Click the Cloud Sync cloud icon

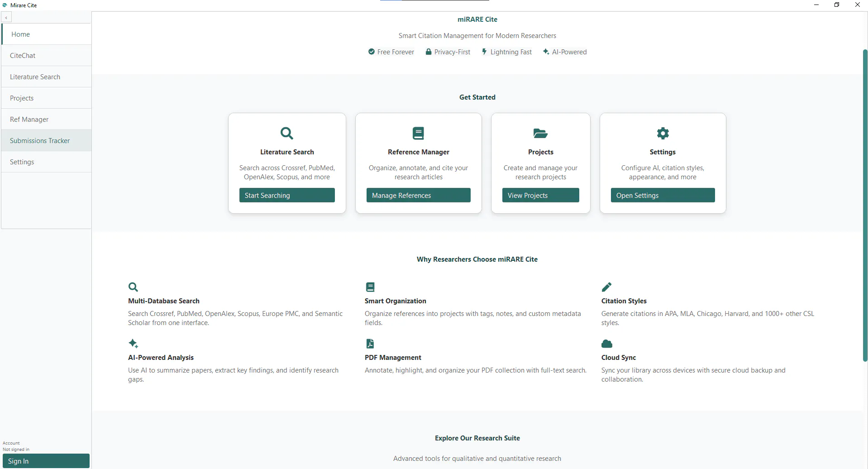click(x=607, y=344)
